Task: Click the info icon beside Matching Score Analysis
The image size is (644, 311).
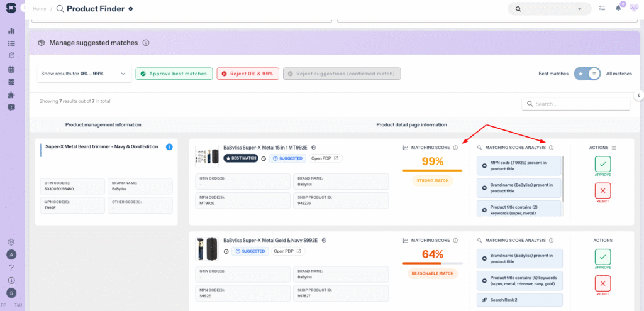Action: pyautogui.click(x=551, y=148)
